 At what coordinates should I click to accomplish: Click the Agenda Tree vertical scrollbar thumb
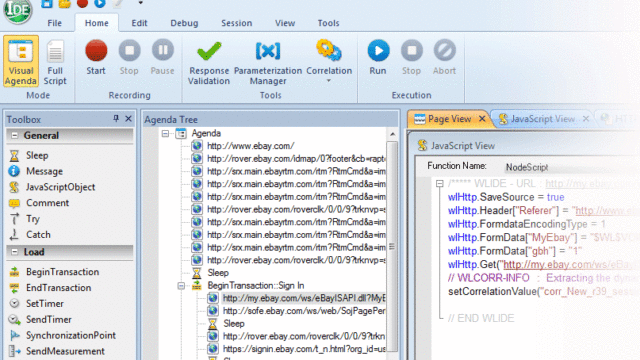pos(392,247)
